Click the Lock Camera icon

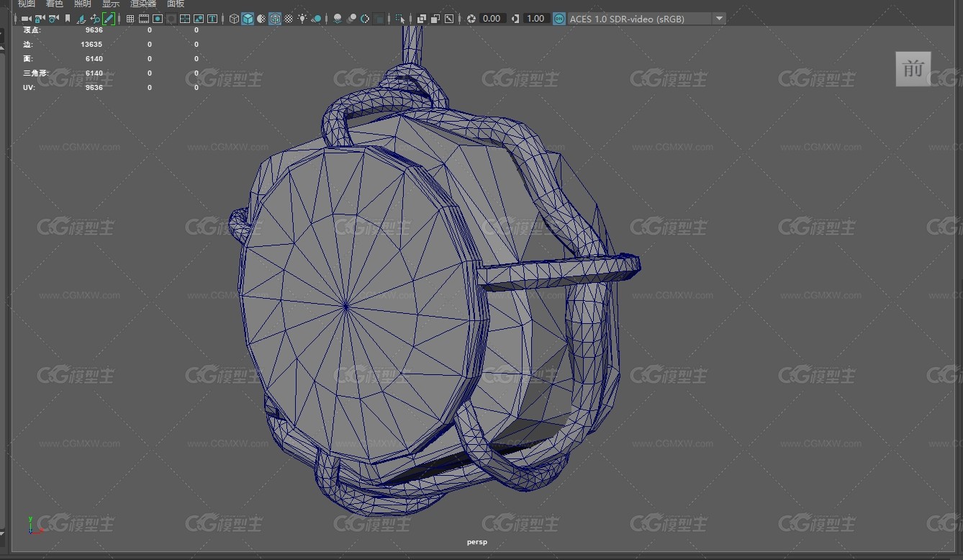pyautogui.click(x=40, y=19)
